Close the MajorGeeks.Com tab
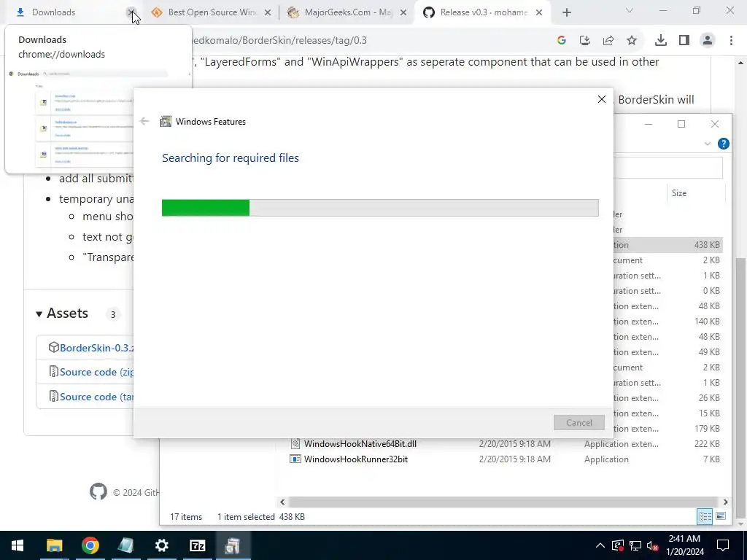This screenshot has height=560, width=747. 403,12
